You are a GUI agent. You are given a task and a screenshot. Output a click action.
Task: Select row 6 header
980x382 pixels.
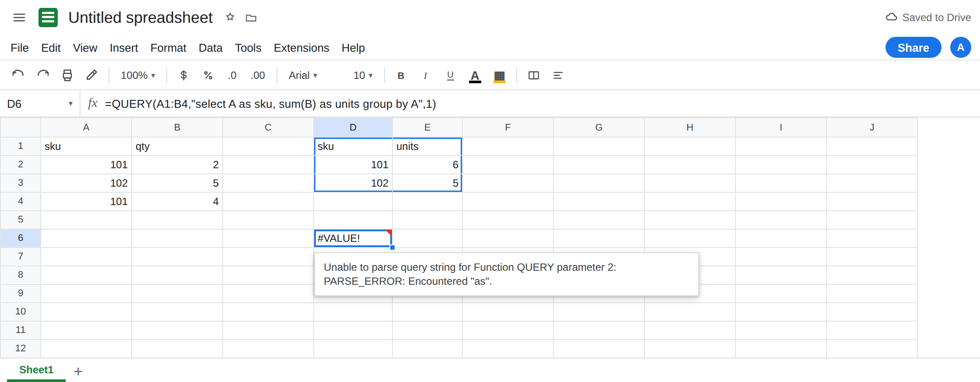[20, 238]
